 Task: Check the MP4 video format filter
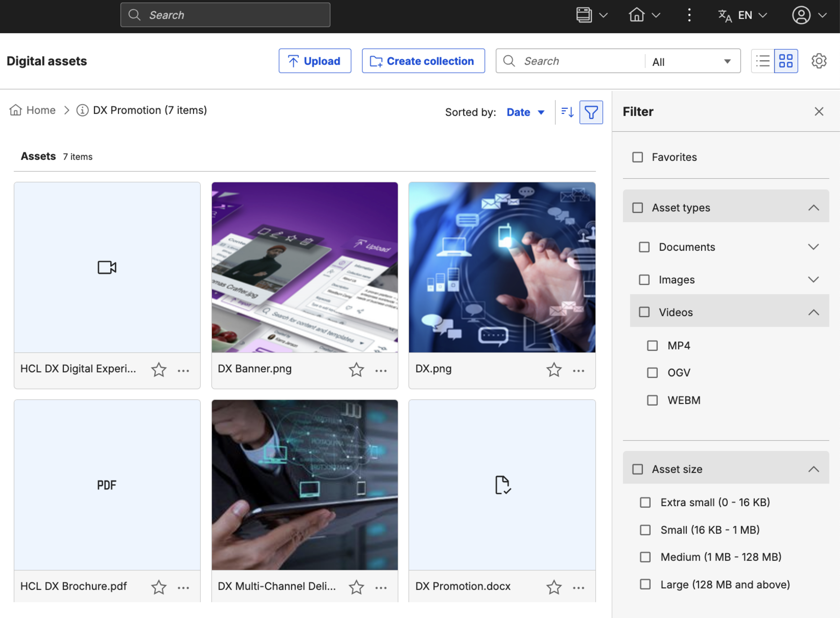[653, 345]
